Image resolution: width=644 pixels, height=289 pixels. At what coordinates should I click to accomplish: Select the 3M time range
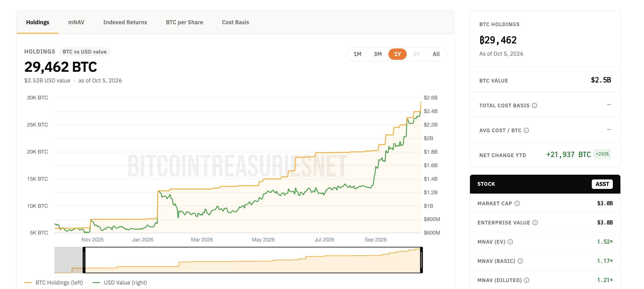pos(378,54)
